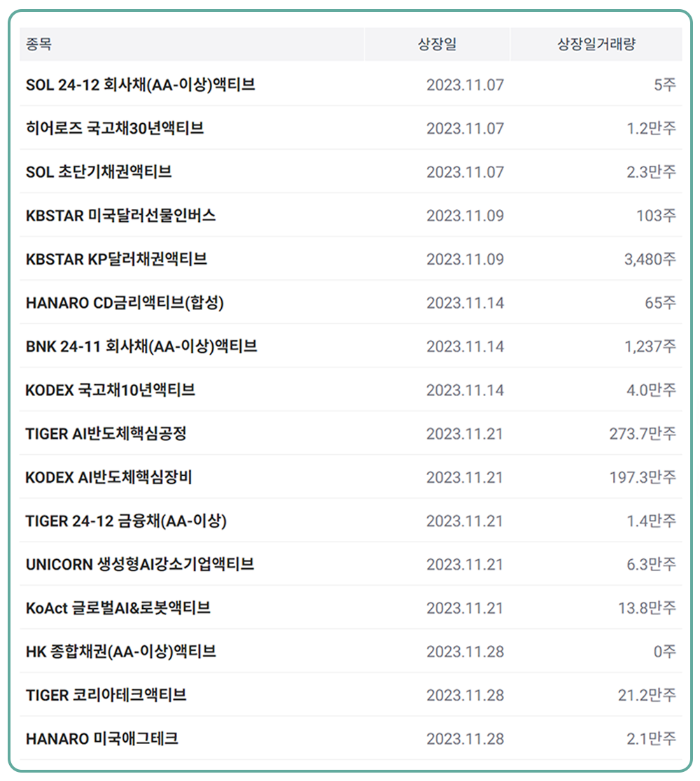Viewport: 700px width, 781px height.
Task: Open KoAct 글로벌AI&로봇액티브
Action: (118, 608)
